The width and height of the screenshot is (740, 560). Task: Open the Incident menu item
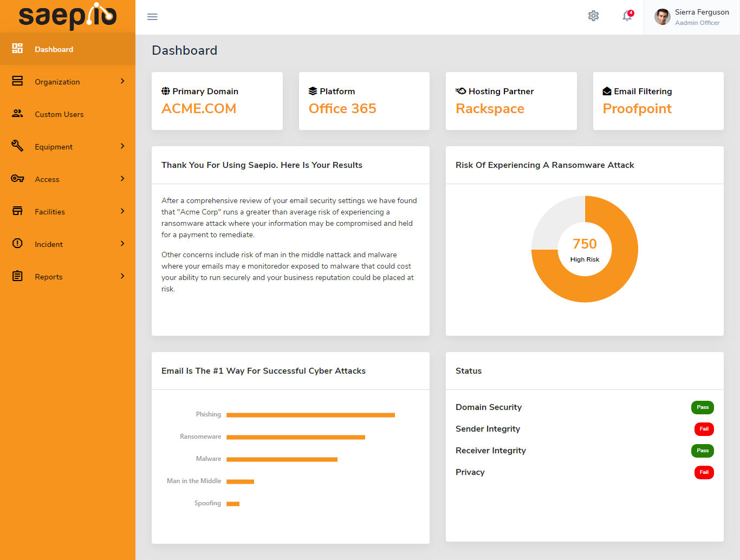point(49,244)
